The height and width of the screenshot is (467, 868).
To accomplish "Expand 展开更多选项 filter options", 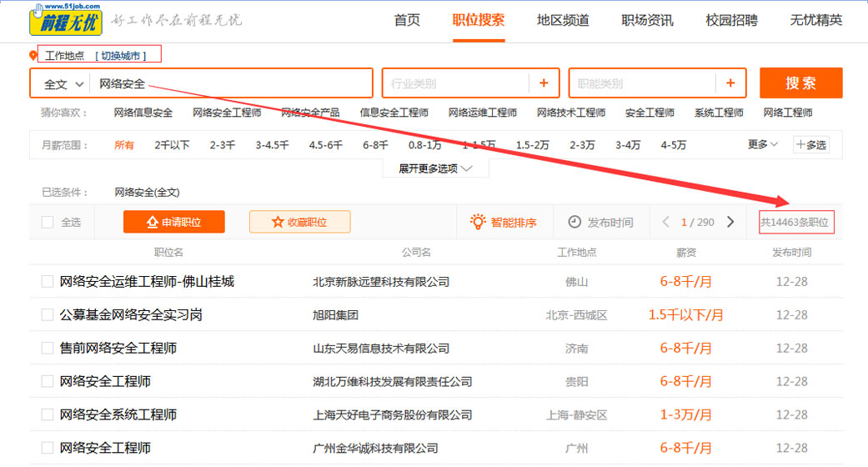I will point(435,168).
